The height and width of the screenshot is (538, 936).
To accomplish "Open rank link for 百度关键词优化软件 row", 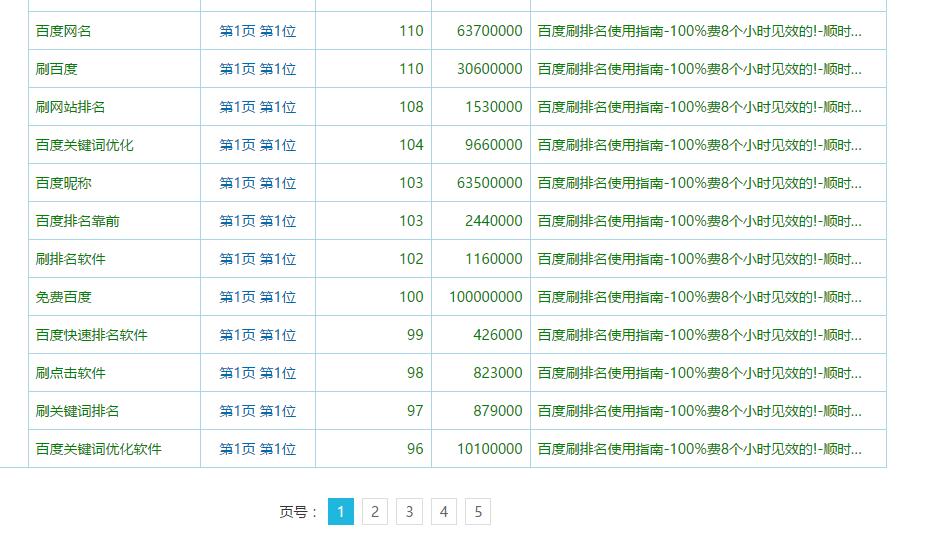I will [x=257, y=449].
